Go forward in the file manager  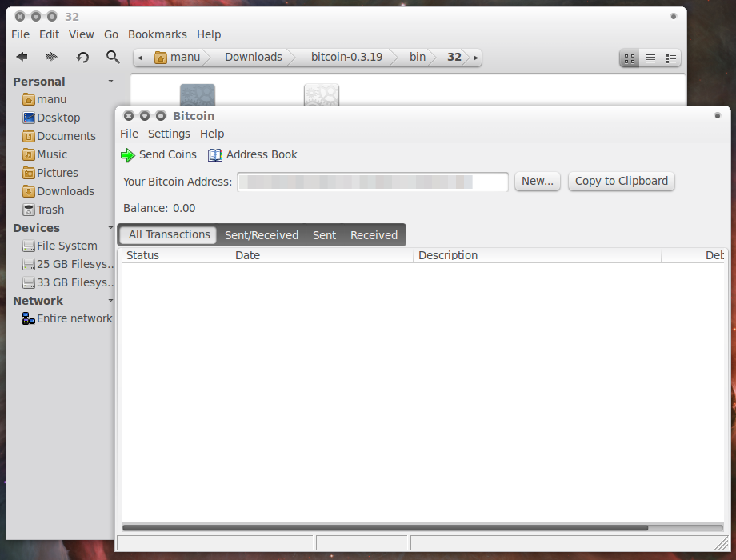point(52,57)
